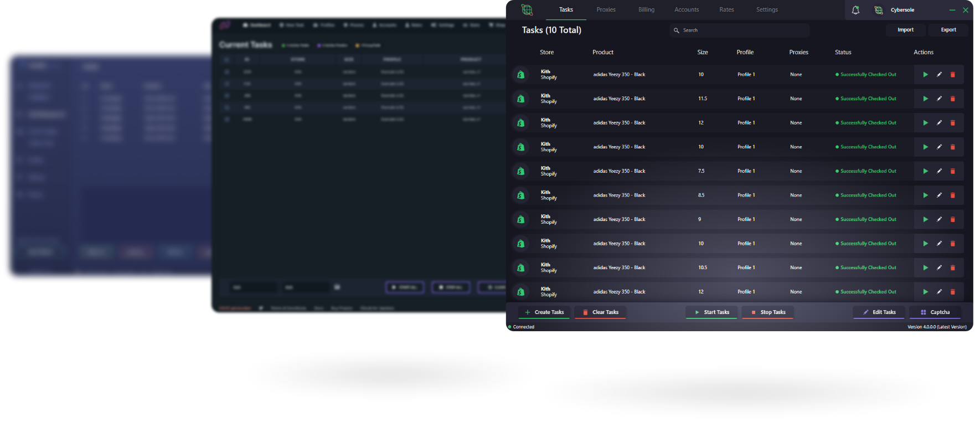Click the Cybersole username label
This screenshot has width=980, height=437.
(902, 10)
